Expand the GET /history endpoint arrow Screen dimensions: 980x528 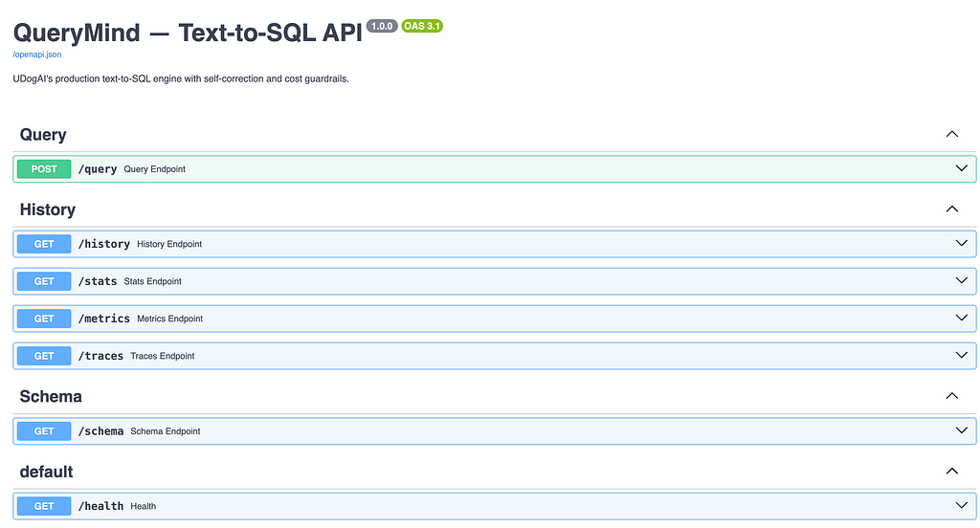point(961,244)
